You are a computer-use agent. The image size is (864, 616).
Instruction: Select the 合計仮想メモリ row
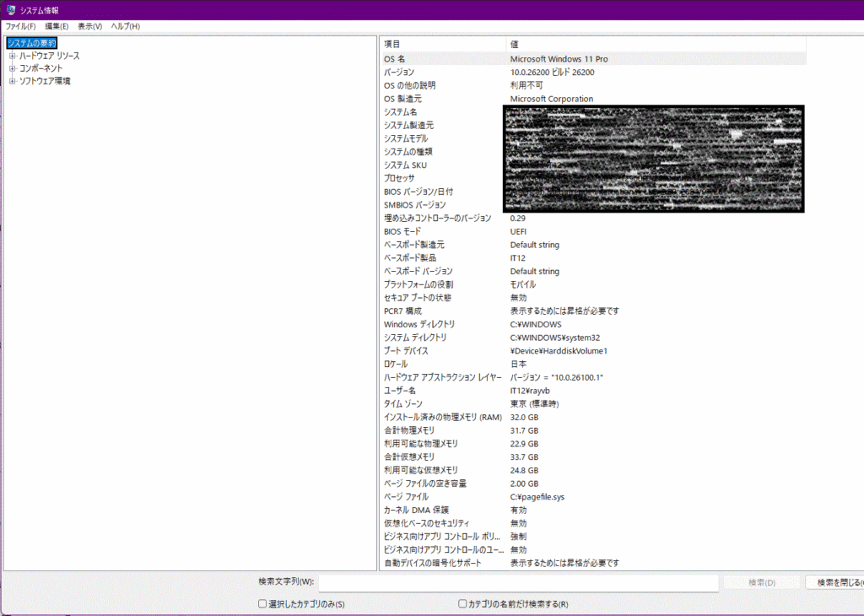(593, 457)
